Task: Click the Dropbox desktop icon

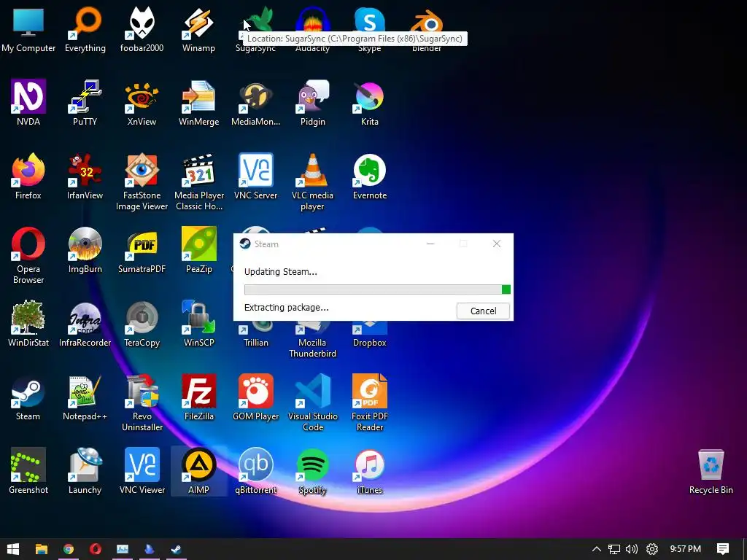Action: [370, 335]
